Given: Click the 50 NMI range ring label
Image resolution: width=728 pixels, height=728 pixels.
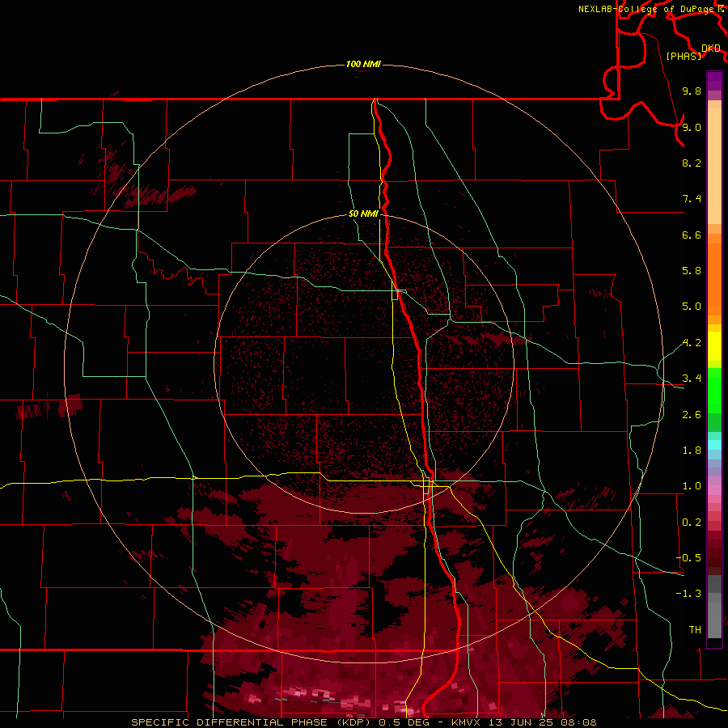Looking at the screenshot, I should point(363,214).
